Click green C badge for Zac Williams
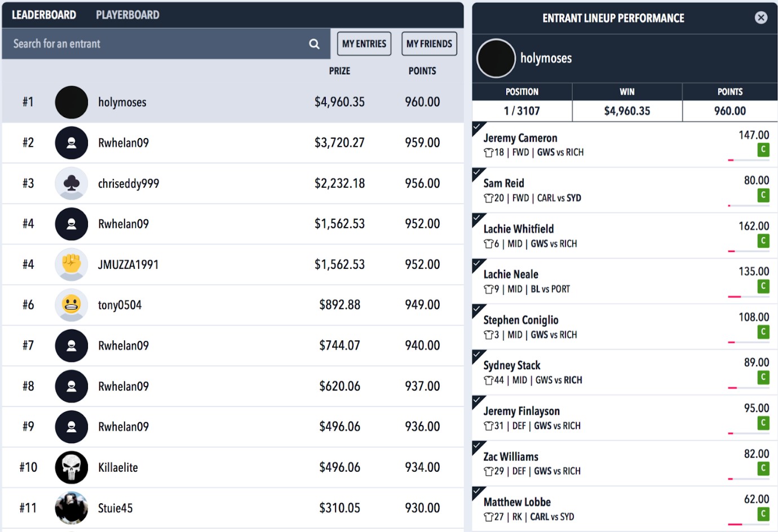 (x=763, y=468)
